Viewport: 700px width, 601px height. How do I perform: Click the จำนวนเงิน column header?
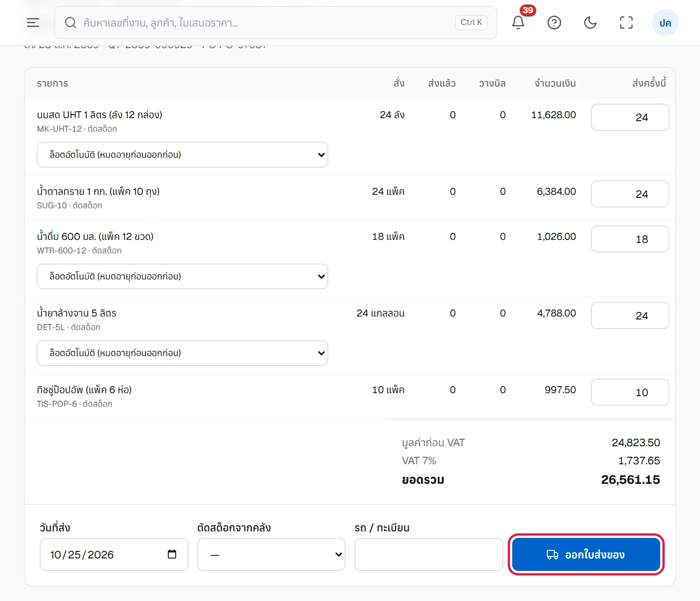(x=555, y=83)
